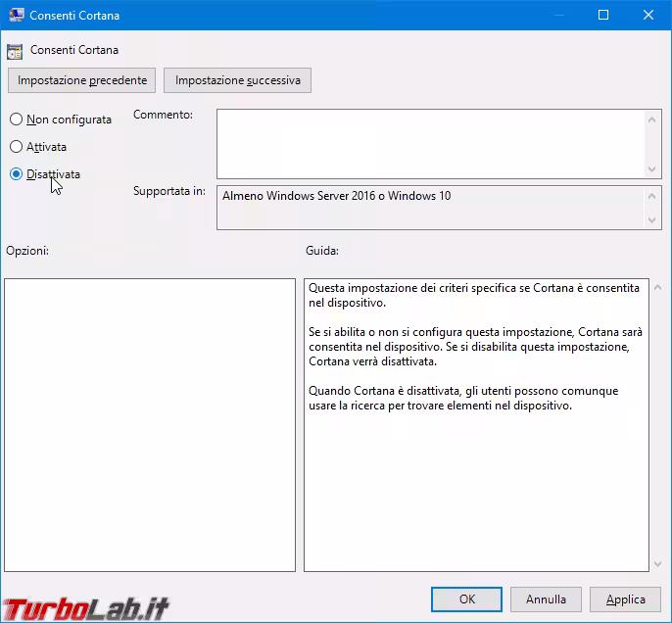Click the Guida line 'Questa impostazione dei criteri'

pyautogui.click(x=474, y=288)
